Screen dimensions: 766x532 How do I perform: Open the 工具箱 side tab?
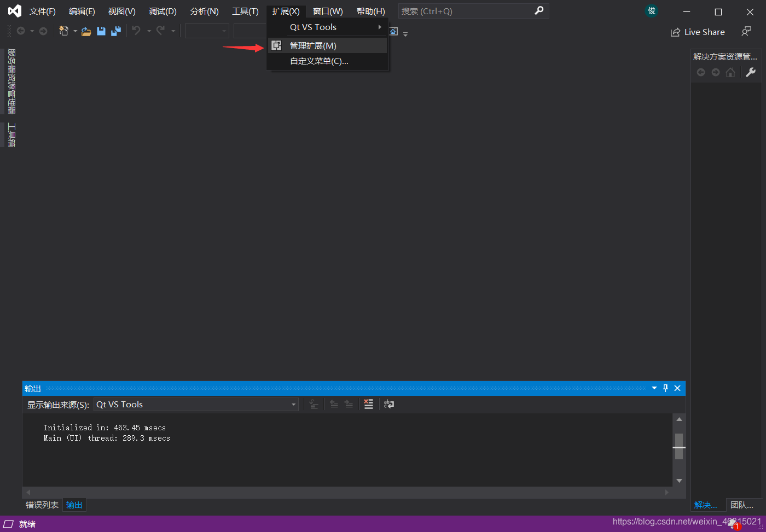tap(11, 135)
